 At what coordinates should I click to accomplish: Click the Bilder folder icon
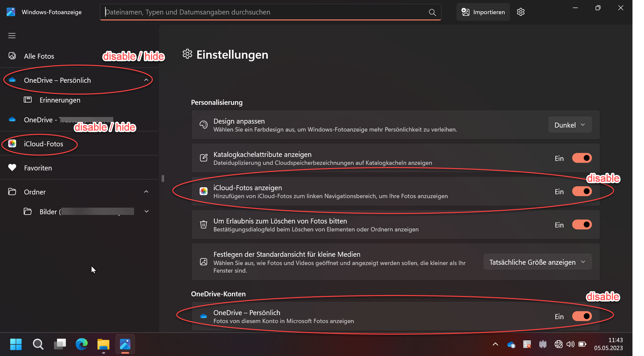tap(28, 211)
